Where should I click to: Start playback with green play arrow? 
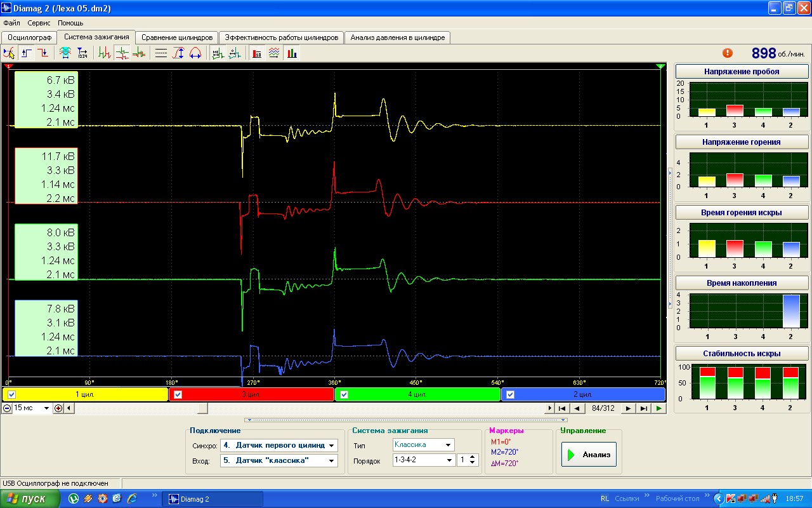[660, 408]
